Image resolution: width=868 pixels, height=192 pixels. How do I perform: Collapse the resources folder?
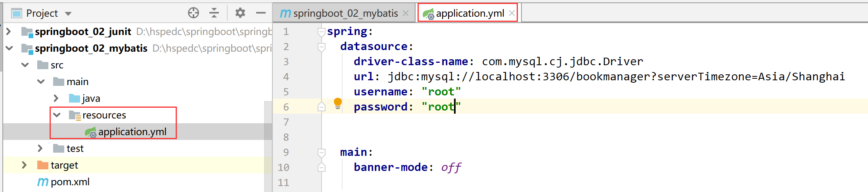point(57,115)
